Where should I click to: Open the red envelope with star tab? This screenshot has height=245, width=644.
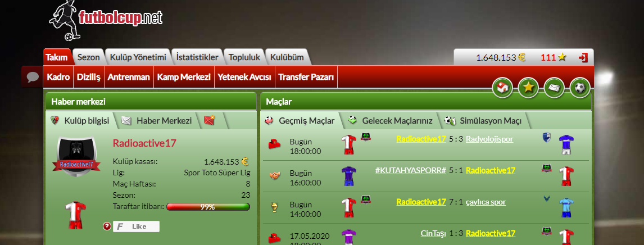coord(210,120)
